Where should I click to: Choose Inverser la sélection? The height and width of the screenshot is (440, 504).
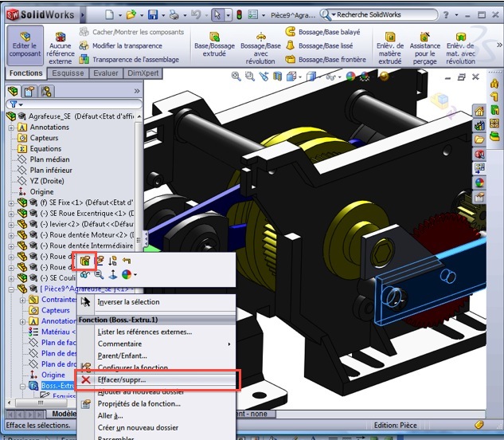(x=128, y=302)
